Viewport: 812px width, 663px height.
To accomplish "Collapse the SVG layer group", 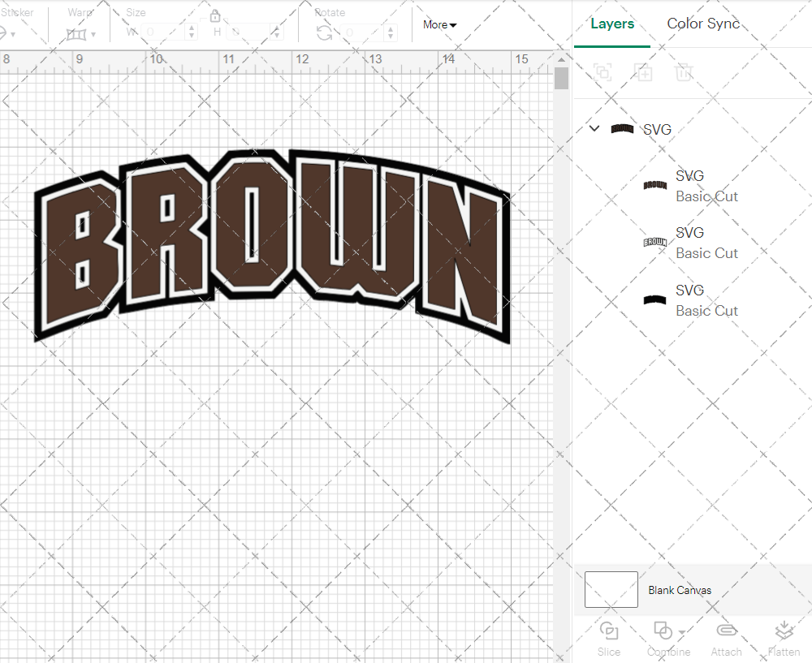I will pos(594,128).
